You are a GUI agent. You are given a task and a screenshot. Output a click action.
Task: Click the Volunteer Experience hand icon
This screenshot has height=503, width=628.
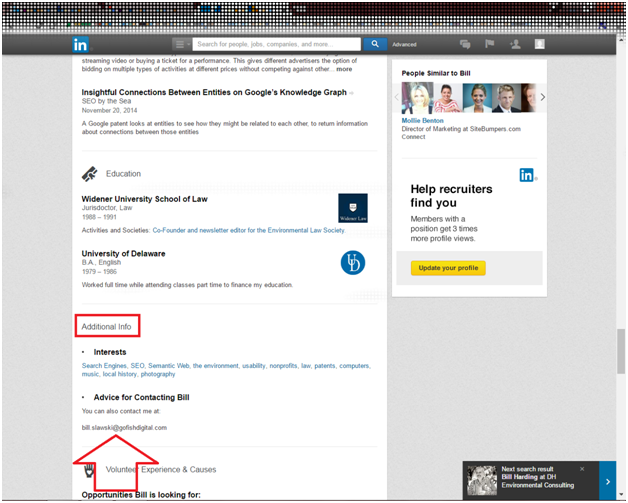tap(89, 470)
